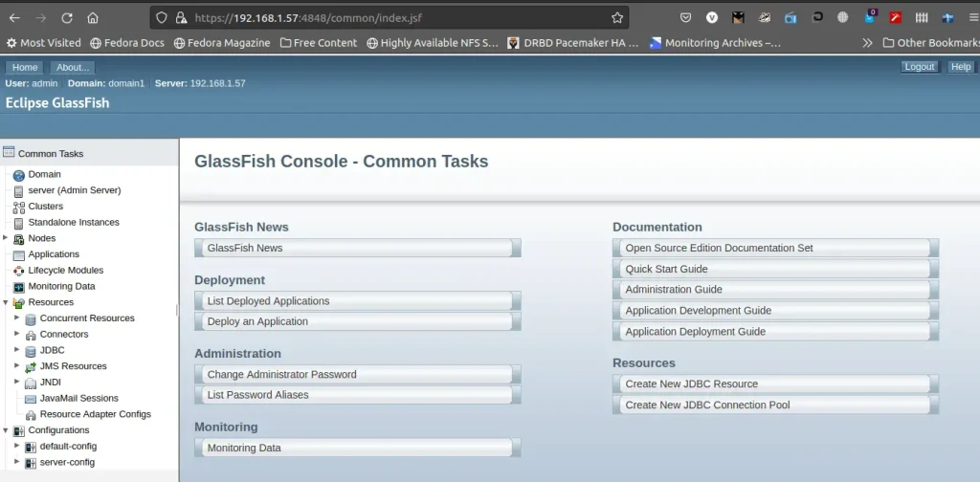Click the server (Admin Server) icon
The width and height of the screenshot is (980, 482).
tap(18, 191)
